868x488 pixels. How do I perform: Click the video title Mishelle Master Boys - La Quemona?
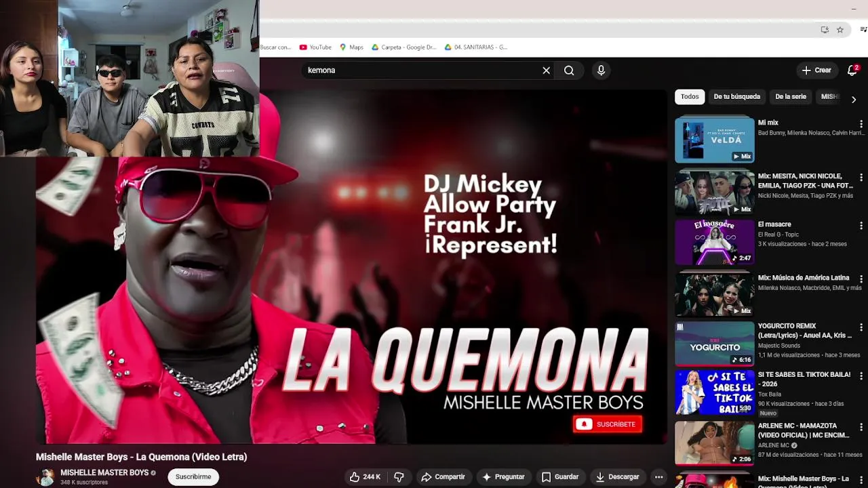click(142, 457)
